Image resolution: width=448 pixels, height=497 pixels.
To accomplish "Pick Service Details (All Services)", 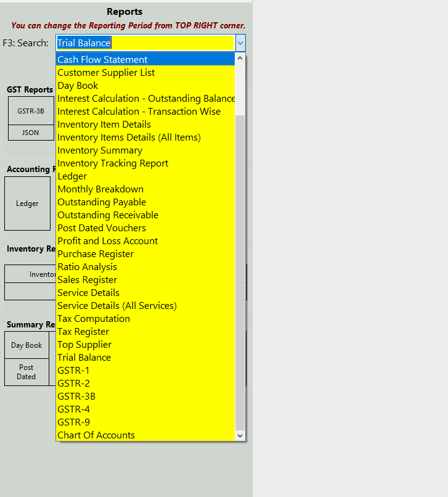I will pos(145,306).
